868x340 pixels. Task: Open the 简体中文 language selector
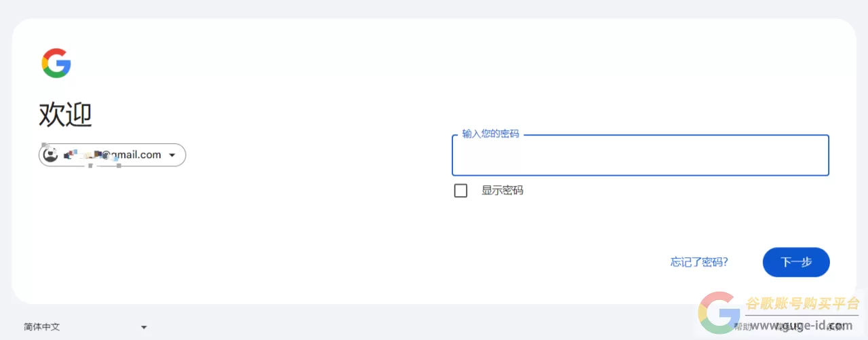42,327
